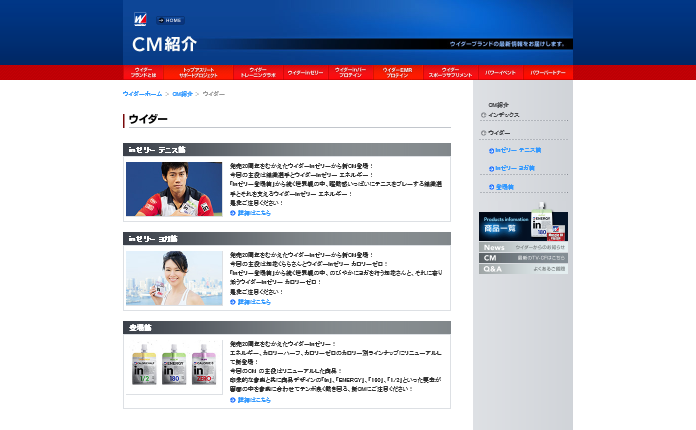Open the ウイダー entry in the sidebar

pyautogui.click(x=499, y=133)
